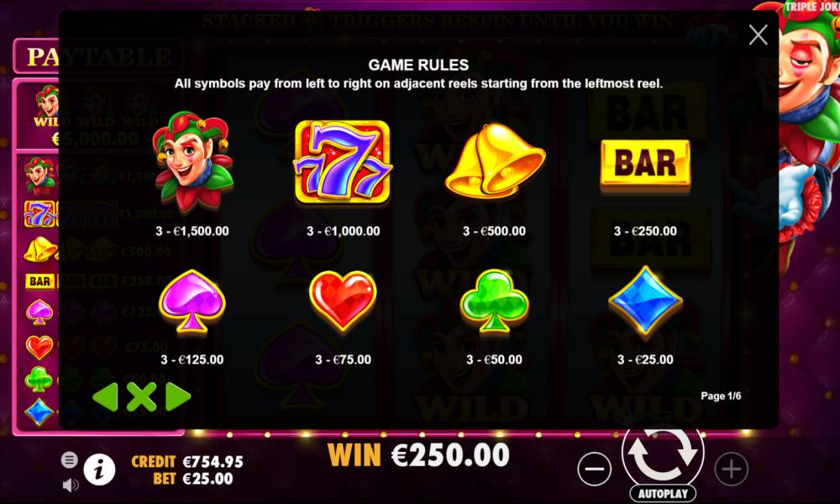Go to previous rules page with left arrow
The width and height of the screenshot is (840, 504).
(x=105, y=396)
